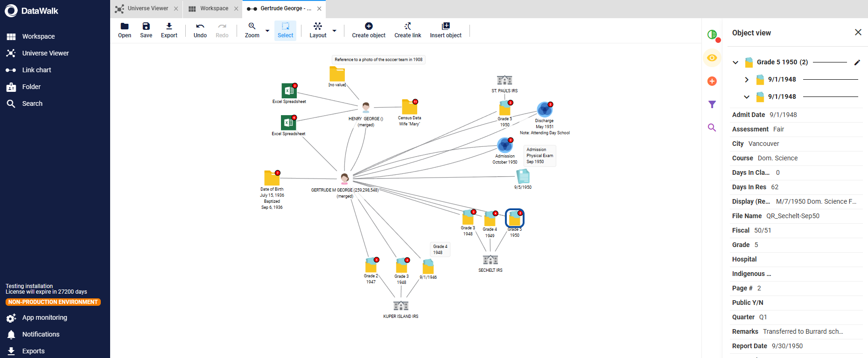This screenshot has width=868, height=358.
Task: Select the 9/5/1950 document node
Action: (x=523, y=176)
